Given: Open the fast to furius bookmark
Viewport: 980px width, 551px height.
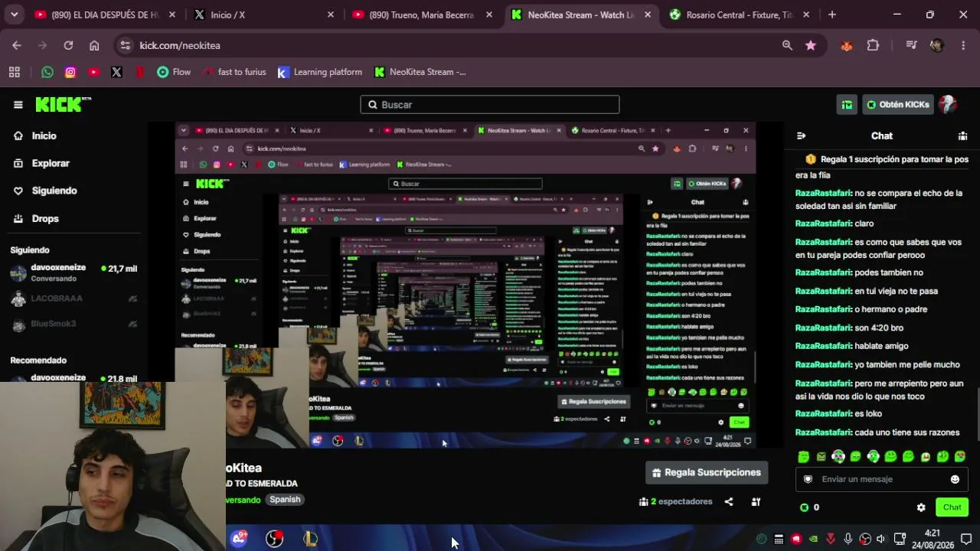Looking at the screenshot, I should 234,72.
